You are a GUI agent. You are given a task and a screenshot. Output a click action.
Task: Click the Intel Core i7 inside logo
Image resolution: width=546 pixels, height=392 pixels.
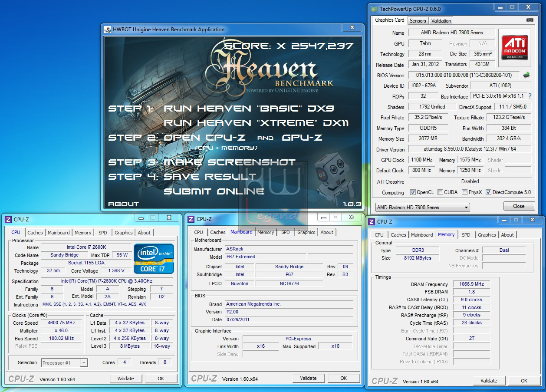click(154, 259)
